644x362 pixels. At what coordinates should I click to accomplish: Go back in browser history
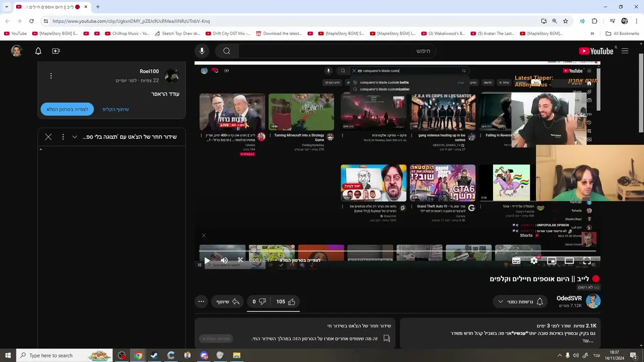(x=8, y=21)
